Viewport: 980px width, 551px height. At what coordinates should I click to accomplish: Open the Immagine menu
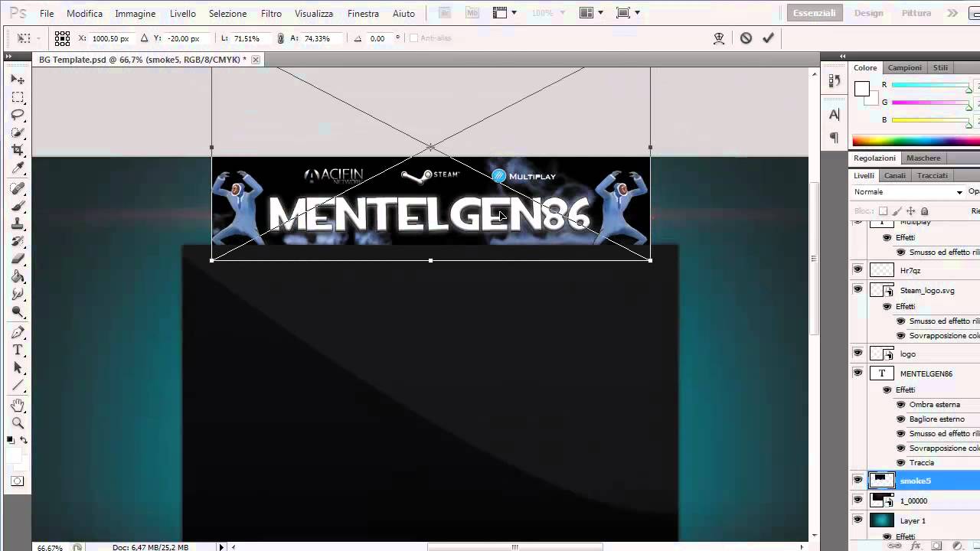[136, 14]
